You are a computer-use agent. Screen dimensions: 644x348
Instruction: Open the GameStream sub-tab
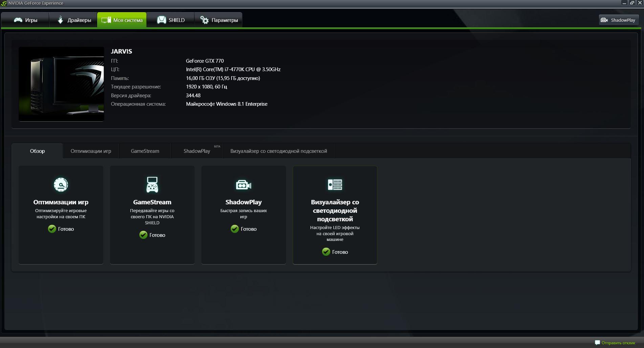pos(145,151)
